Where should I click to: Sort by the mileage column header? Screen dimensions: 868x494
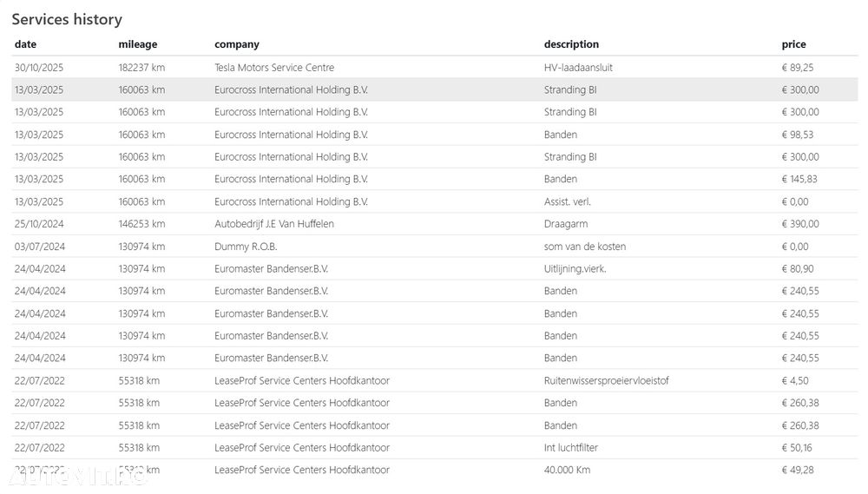(138, 44)
